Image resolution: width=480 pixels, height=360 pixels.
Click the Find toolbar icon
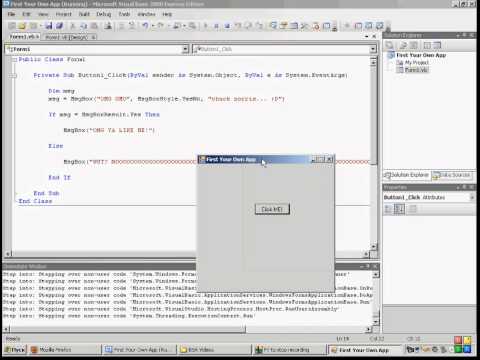108,26
